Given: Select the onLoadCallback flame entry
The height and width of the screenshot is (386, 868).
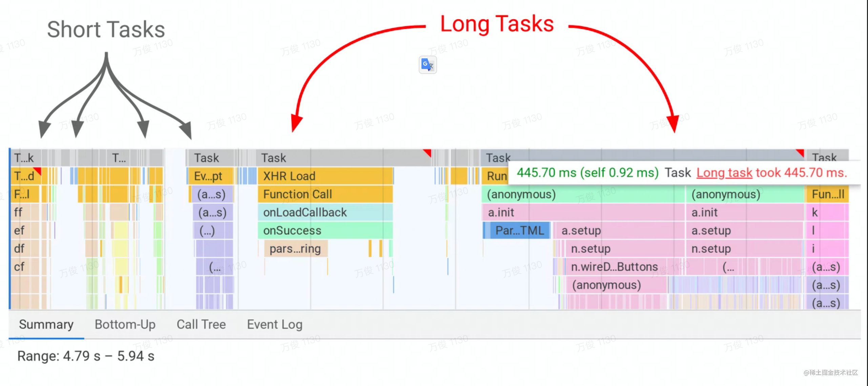Looking at the screenshot, I should (325, 212).
